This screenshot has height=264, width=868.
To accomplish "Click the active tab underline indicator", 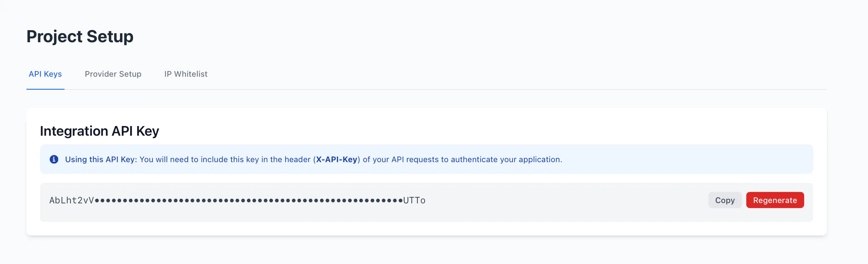I will [45, 89].
